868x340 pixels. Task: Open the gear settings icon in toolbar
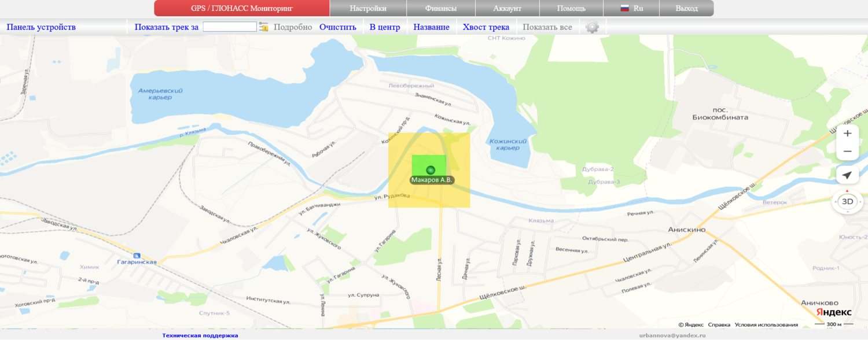click(592, 27)
